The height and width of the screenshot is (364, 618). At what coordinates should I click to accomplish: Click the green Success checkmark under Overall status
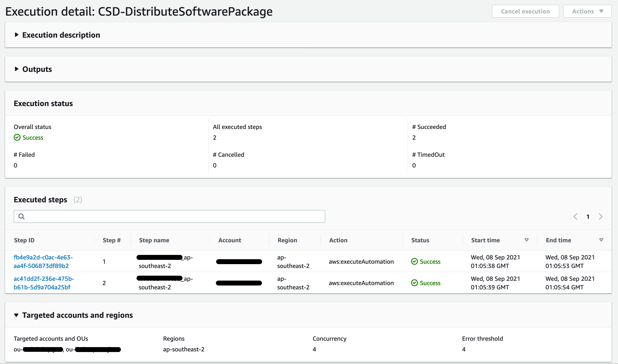pyautogui.click(x=17, y=137)
